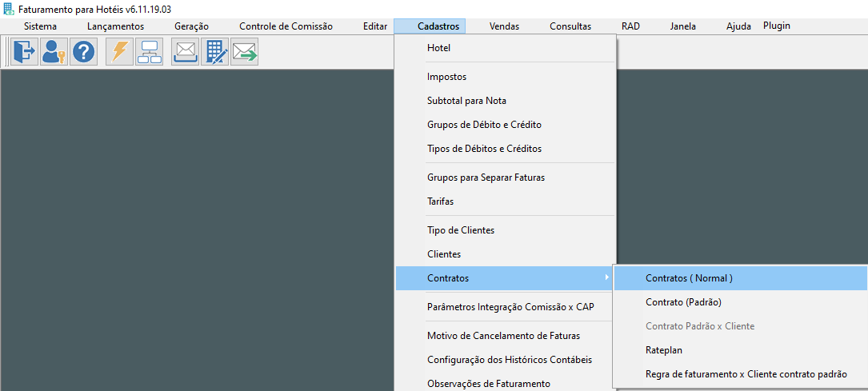The image size is (868, 391).
Task: Click the app icon in title bar
Action: point(9,10)
